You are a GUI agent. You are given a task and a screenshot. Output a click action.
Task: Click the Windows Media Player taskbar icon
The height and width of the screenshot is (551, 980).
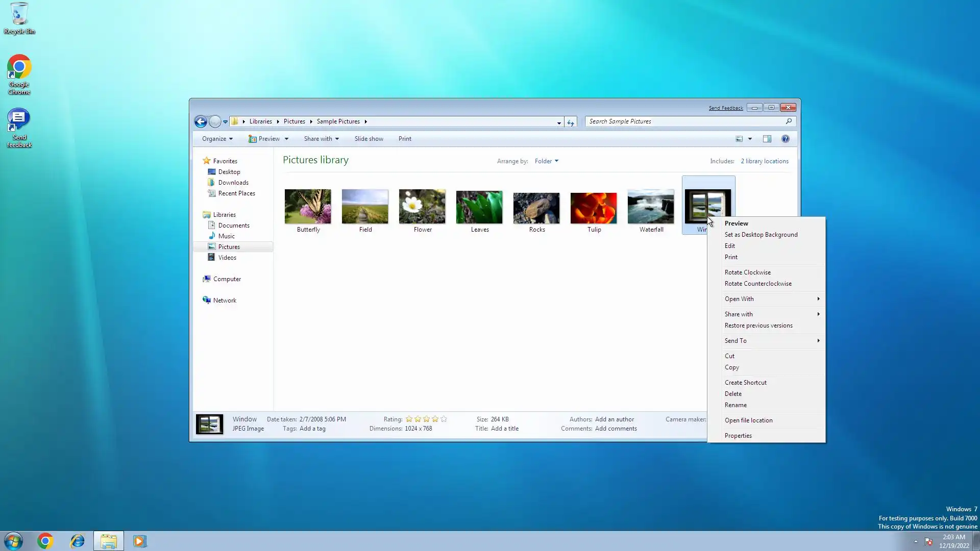pos(139,541)
